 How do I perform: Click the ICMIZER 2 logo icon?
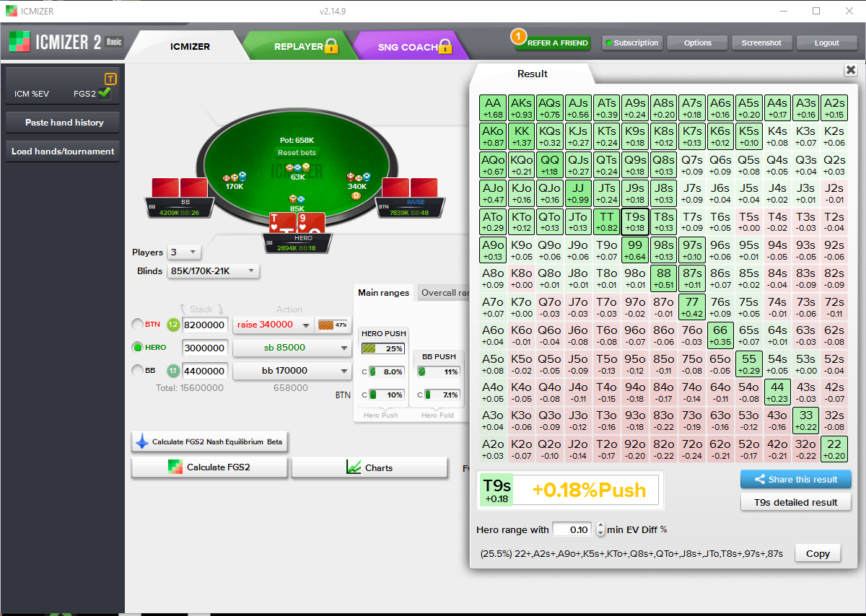coord(19,42)
